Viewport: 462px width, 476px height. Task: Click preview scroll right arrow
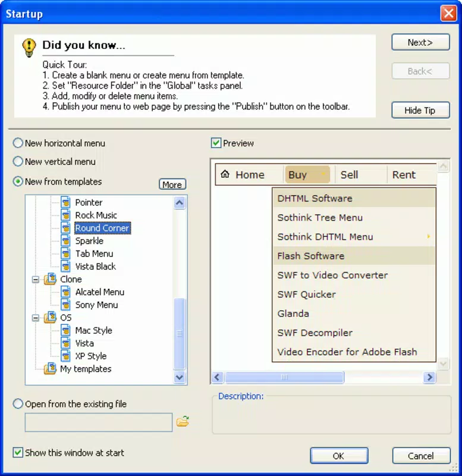[429, 377]
